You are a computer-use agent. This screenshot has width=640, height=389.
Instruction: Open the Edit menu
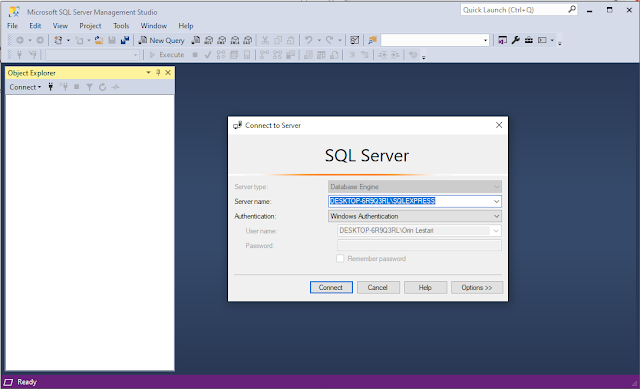(x=35, y=26)
